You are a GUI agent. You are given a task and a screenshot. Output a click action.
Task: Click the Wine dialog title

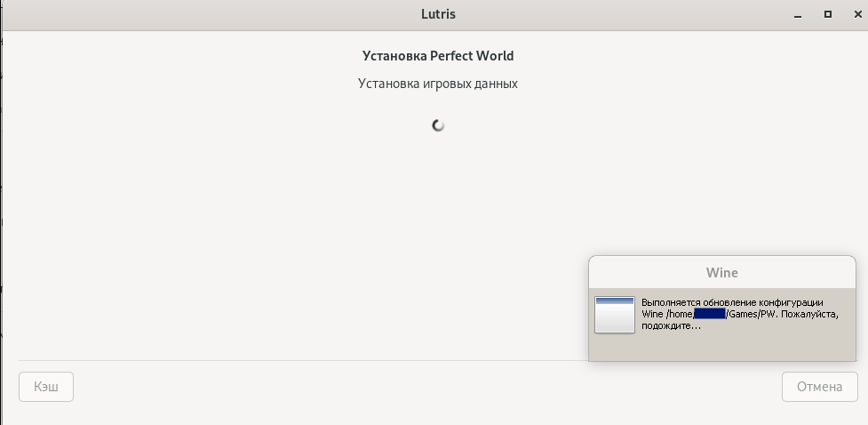pyautogui.click(x=722, y=273)
